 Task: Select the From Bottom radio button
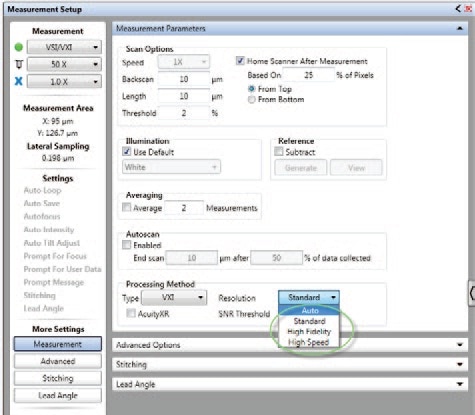(252, 99)
